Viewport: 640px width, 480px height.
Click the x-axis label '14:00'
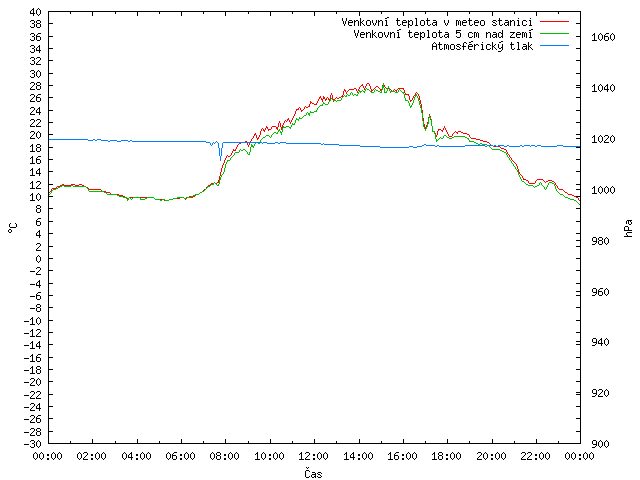358,456
